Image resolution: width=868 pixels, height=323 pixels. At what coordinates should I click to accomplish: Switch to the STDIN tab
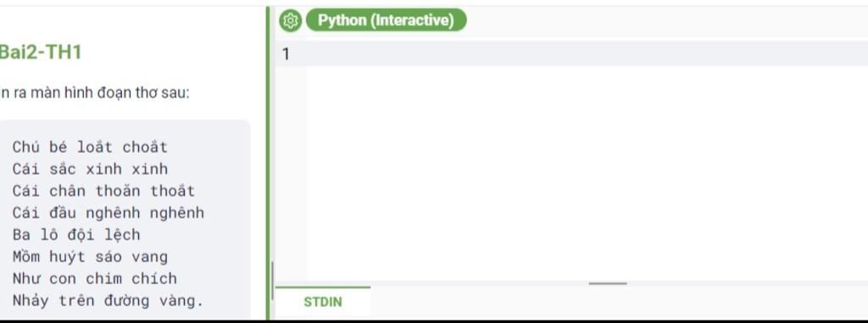click(x=323, y=302)
